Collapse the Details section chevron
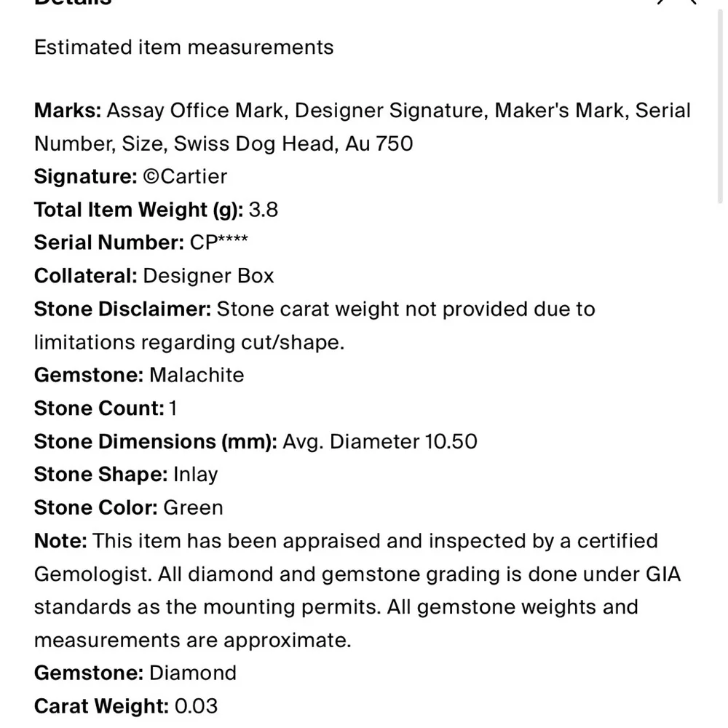Image resolution: width=728 pixels, height=728 pixels. coord(677,2)
